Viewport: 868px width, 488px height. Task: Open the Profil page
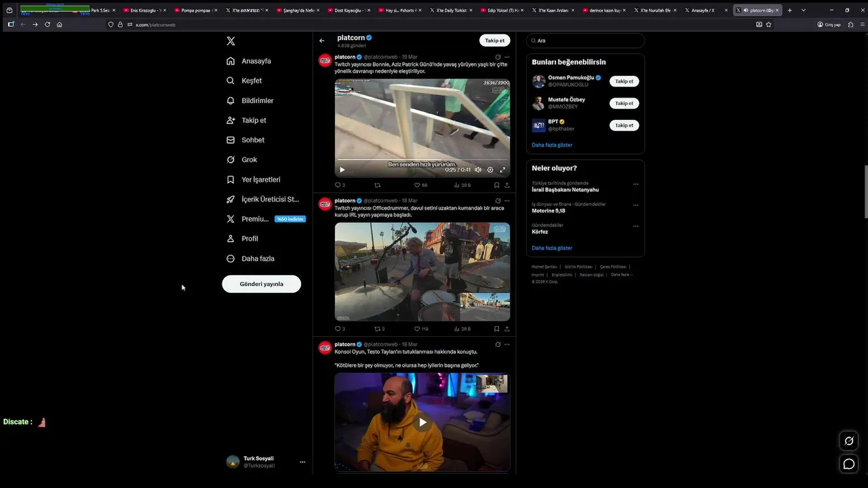242,239
